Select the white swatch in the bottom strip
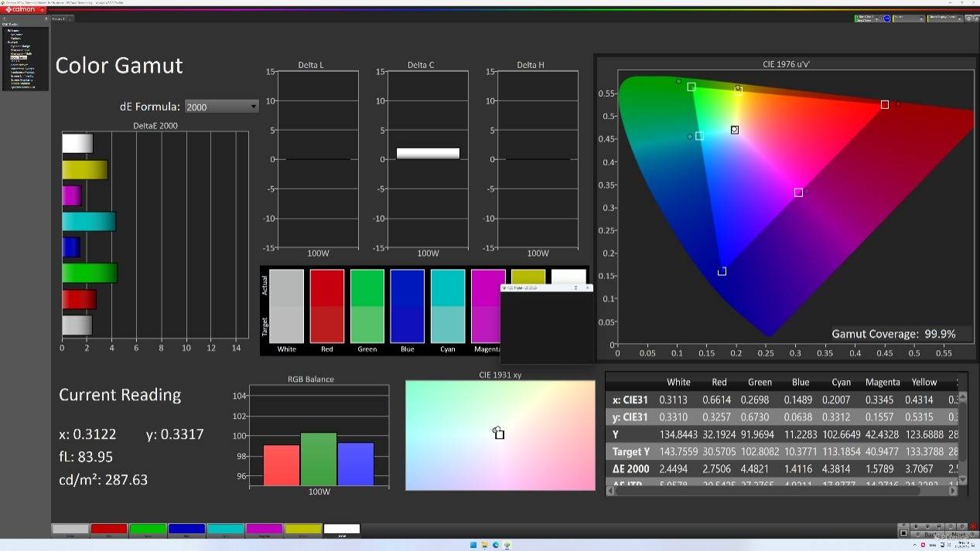 coord(342,530)
